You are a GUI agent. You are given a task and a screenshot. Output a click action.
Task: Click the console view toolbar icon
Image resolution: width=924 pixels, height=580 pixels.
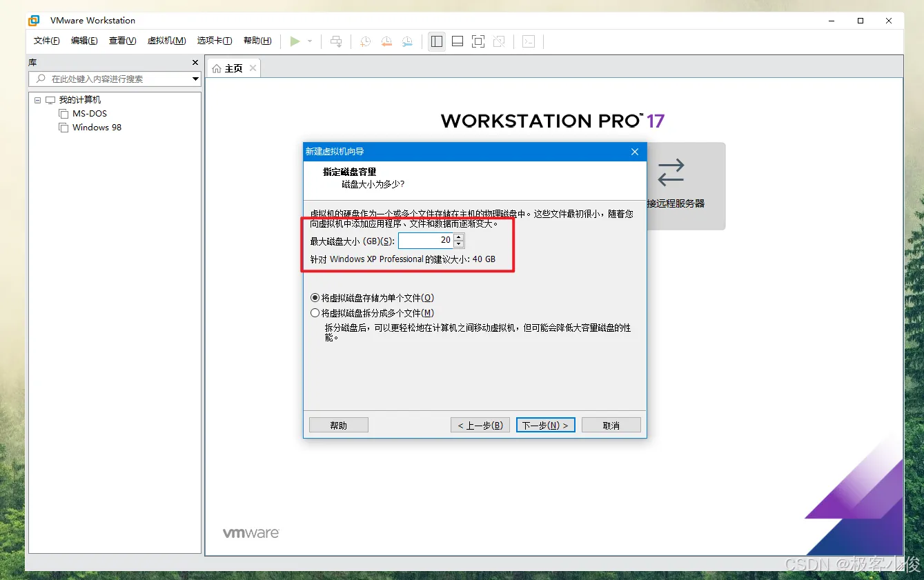529,41
